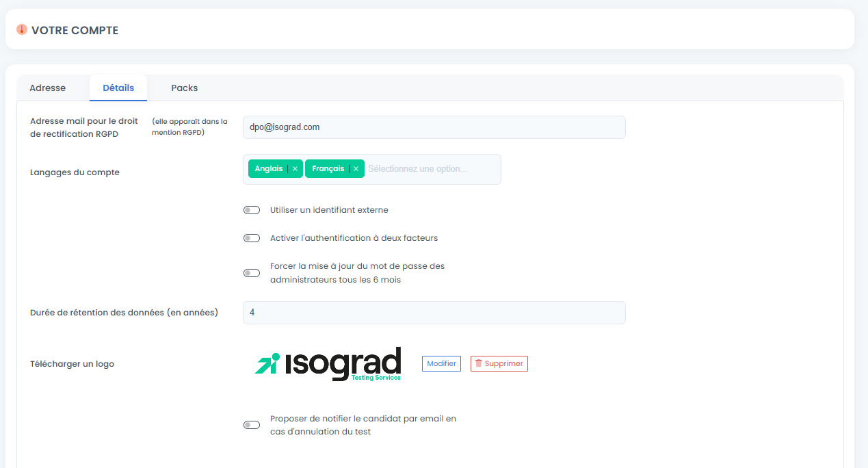Click the Isograd logo image

click(x=328, y=364)
